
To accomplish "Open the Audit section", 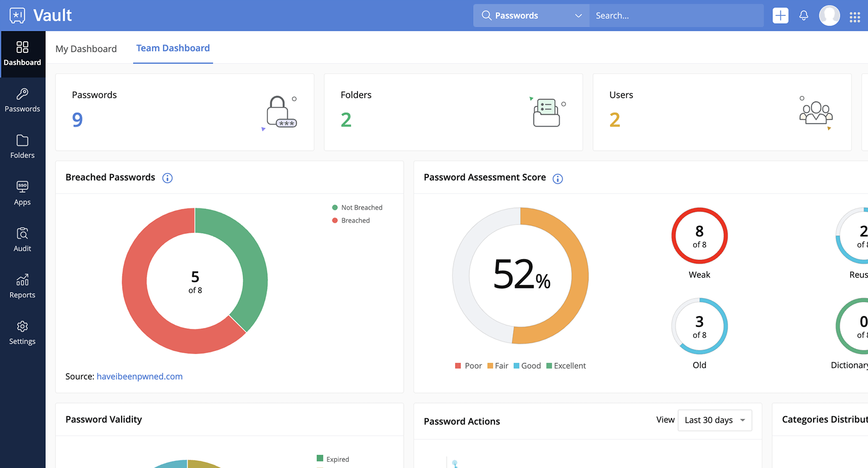I will [22, 240].
